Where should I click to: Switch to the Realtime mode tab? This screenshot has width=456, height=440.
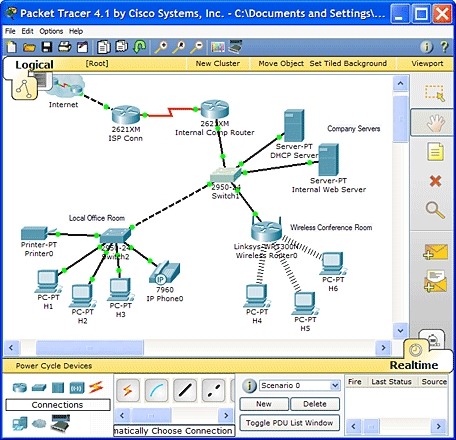coord(414,365)
